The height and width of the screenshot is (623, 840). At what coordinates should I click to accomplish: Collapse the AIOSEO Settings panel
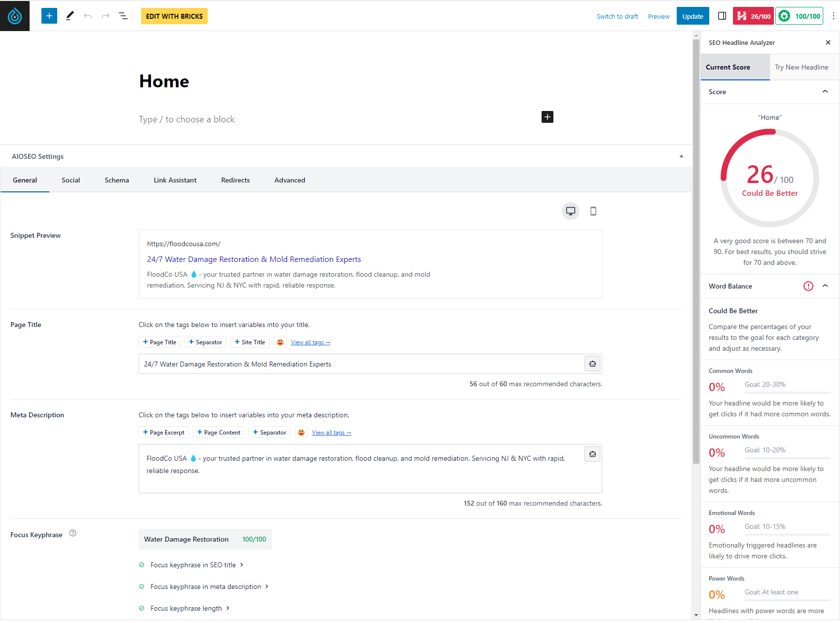coord(681,156)
